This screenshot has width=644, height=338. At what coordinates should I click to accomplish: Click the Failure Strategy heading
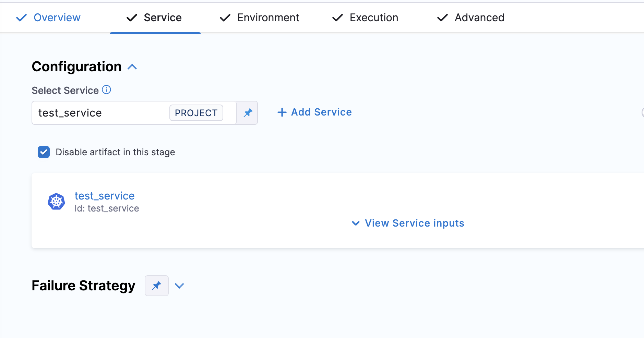coord(83,286)
